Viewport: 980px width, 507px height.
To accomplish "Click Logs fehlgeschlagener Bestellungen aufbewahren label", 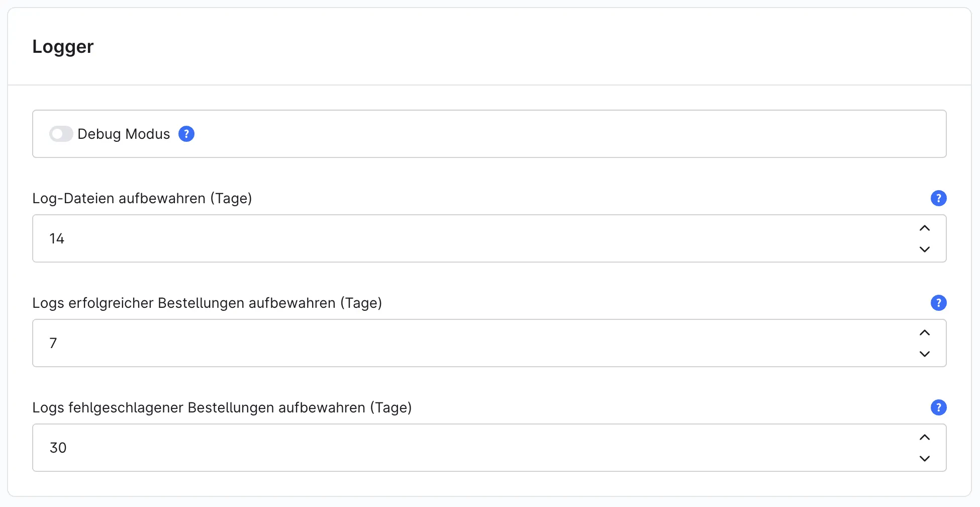I will coord(222,408).
